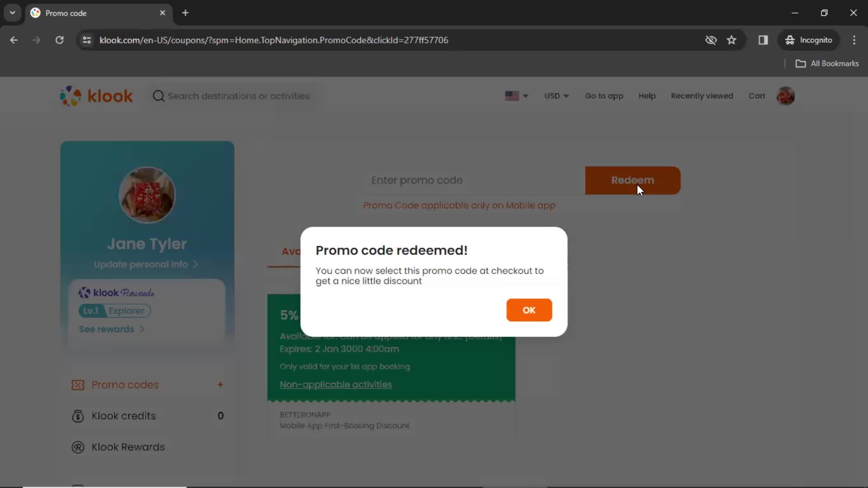Click the Promo codes ticket icon
This screenshot has width=868, height=488.
[x=78, y=385]
